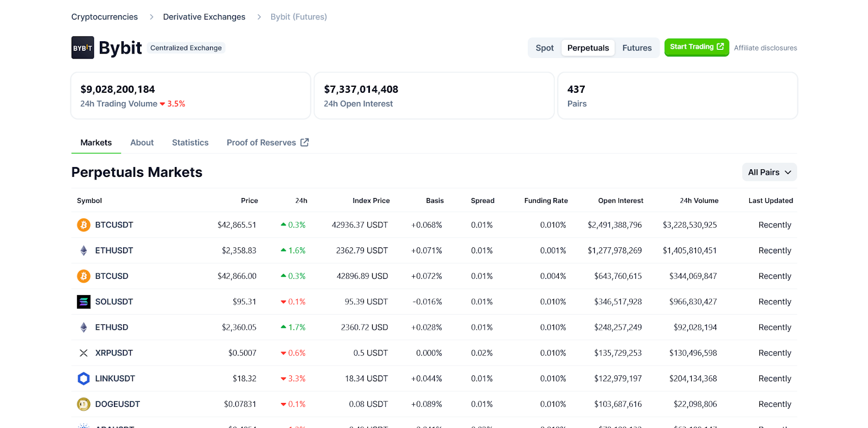Go to Derivative Exchanges breadcrumb
This screenshot has width=868, height=428.
(204, 17)
